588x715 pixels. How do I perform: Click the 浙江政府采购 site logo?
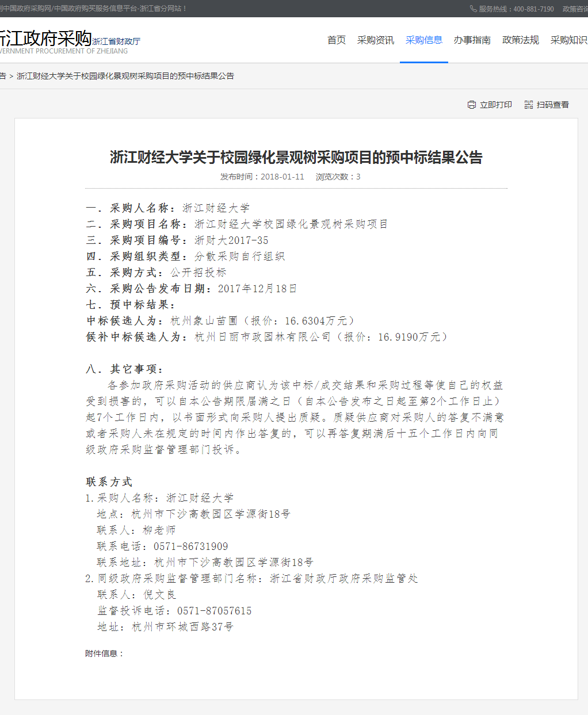coord(45,38)
